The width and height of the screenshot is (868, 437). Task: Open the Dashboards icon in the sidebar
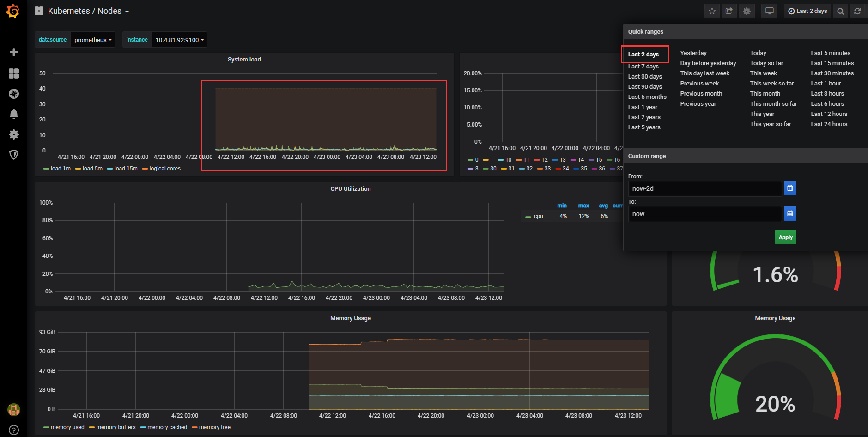click(14, 73)
